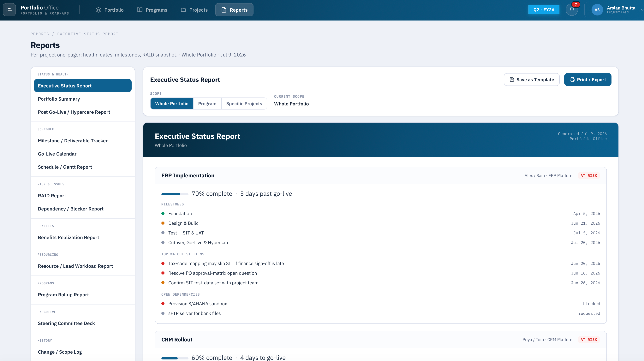Open the Portfolio nav tab
The width and height of the screenshot is (644, 361).
[110, 10]
